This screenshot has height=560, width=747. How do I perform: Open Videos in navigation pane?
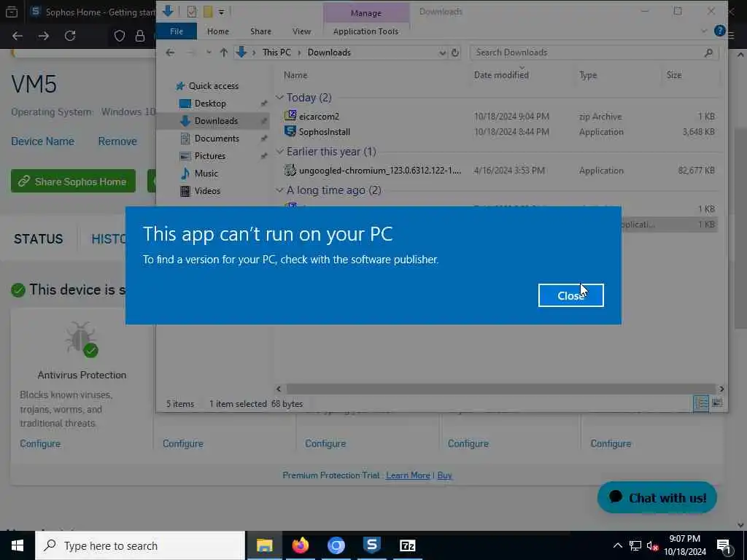coord(207,191)
